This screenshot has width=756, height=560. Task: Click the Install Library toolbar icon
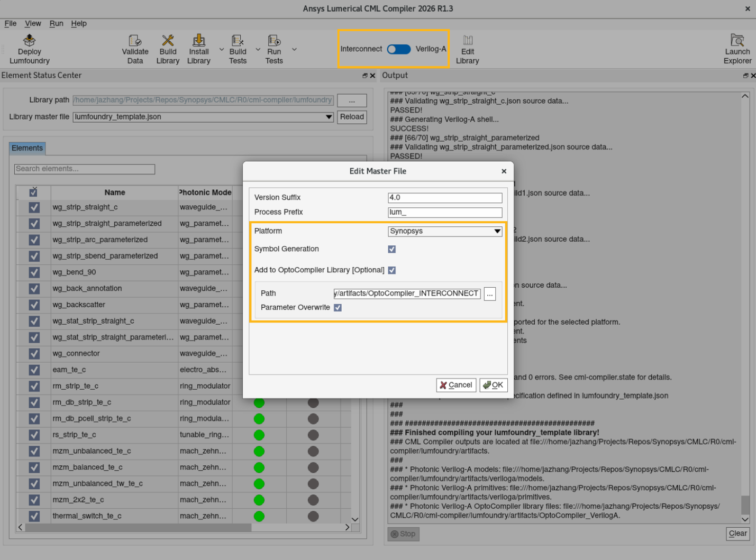(199, 49)
